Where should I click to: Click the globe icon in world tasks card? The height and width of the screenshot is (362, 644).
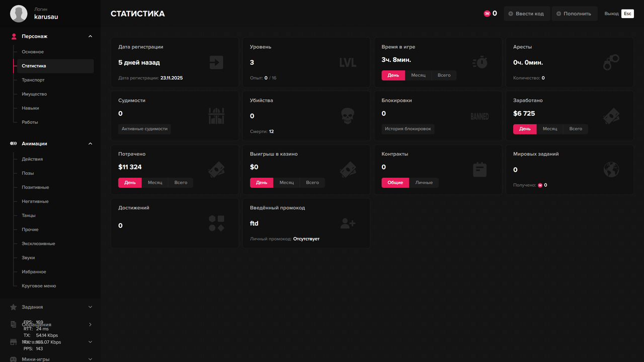pyautogui.click(x=611, y=169)
